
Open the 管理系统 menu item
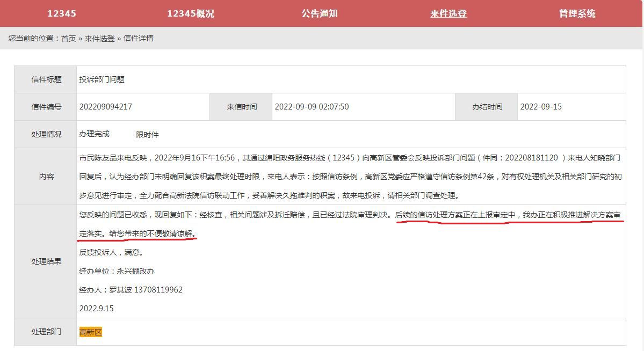click(577, 13)
